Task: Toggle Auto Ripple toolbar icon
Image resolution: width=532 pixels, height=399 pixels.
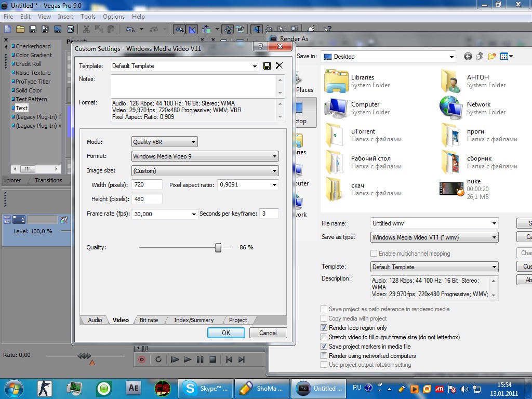Action: coord(206,30)
